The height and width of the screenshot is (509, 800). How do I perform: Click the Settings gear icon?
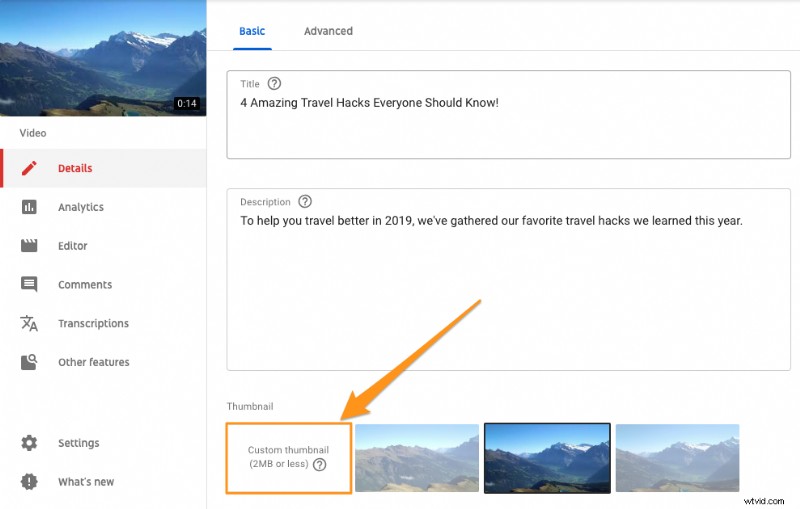tap(29, 443)
